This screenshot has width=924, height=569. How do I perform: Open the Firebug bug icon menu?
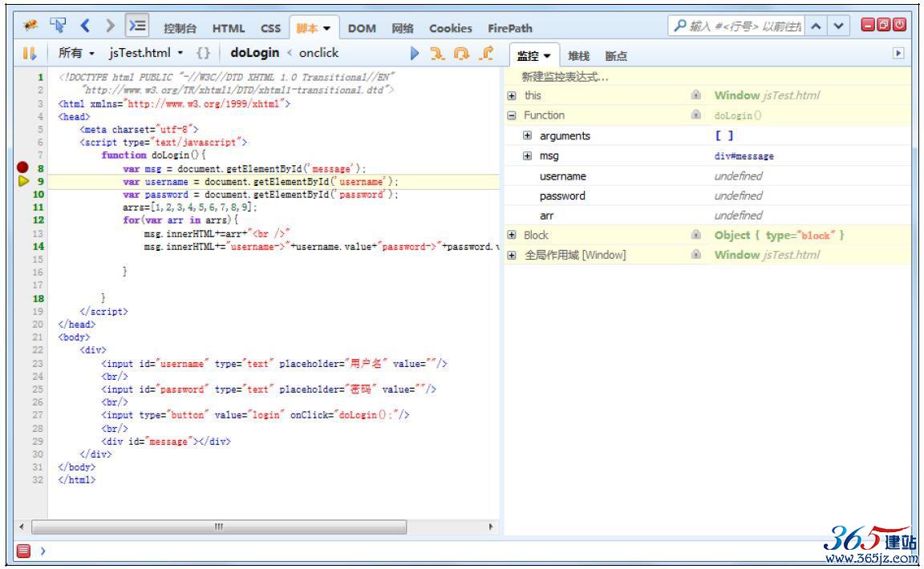point(30,26)
